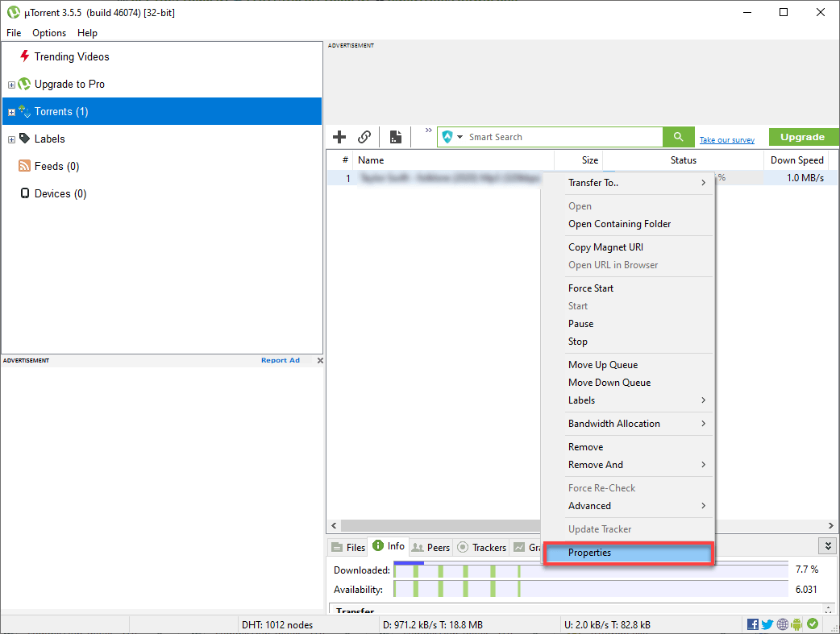
Task: Switch to the Trackers tab
Action: click(481, 546)
